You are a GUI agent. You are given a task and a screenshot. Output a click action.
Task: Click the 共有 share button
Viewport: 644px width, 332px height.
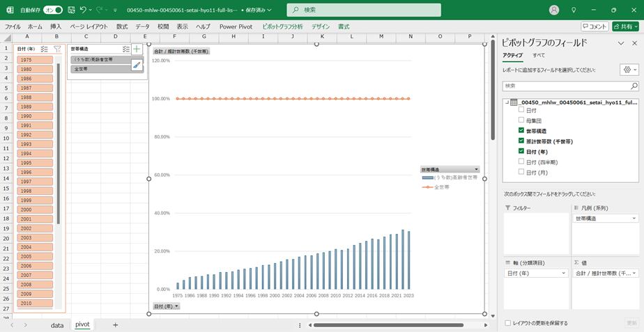[625, 26]
